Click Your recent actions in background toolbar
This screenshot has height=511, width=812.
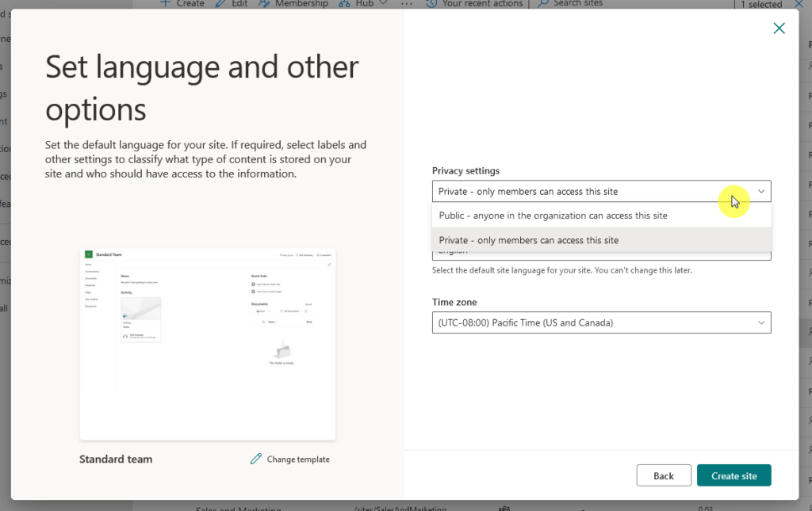coord(474,4)
